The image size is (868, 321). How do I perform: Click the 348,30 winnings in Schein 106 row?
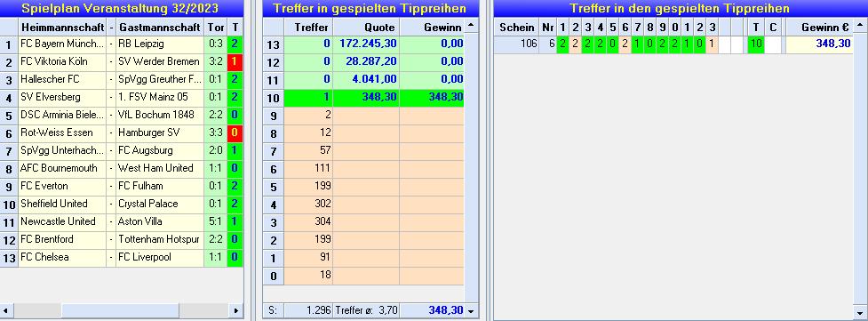click(819, 45)
